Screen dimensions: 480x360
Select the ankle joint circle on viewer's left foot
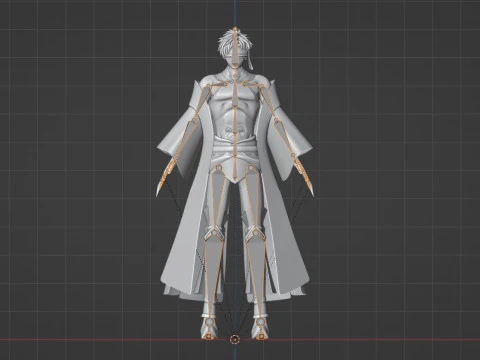(209, 322)
